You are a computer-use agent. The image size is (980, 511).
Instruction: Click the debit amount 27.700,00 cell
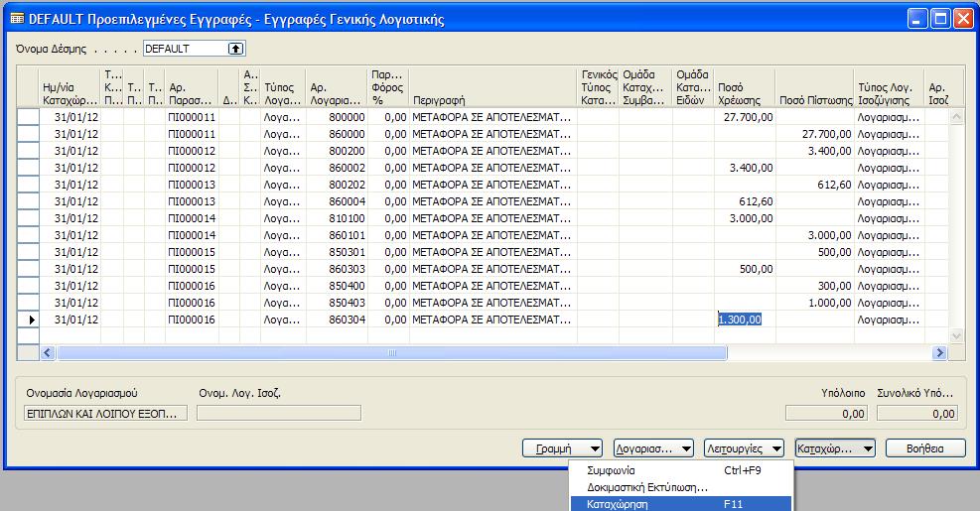(x=745, y=117)
